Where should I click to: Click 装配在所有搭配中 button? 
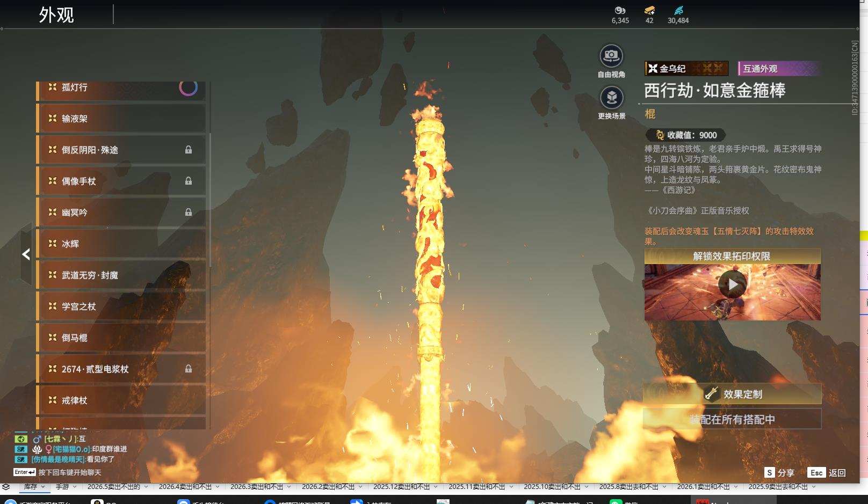732,419
